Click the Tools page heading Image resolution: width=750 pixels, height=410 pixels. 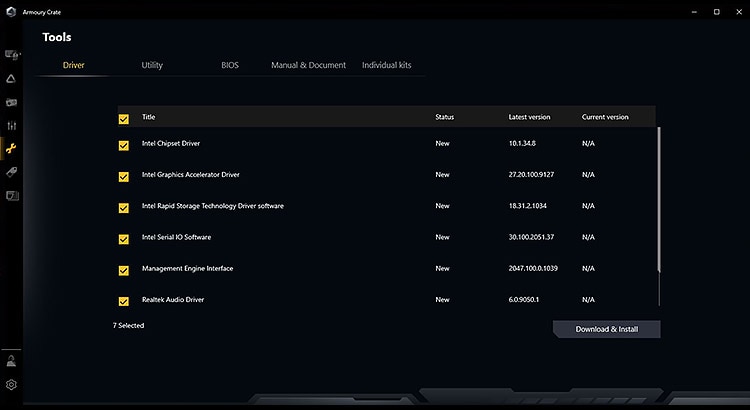(57, 37)
